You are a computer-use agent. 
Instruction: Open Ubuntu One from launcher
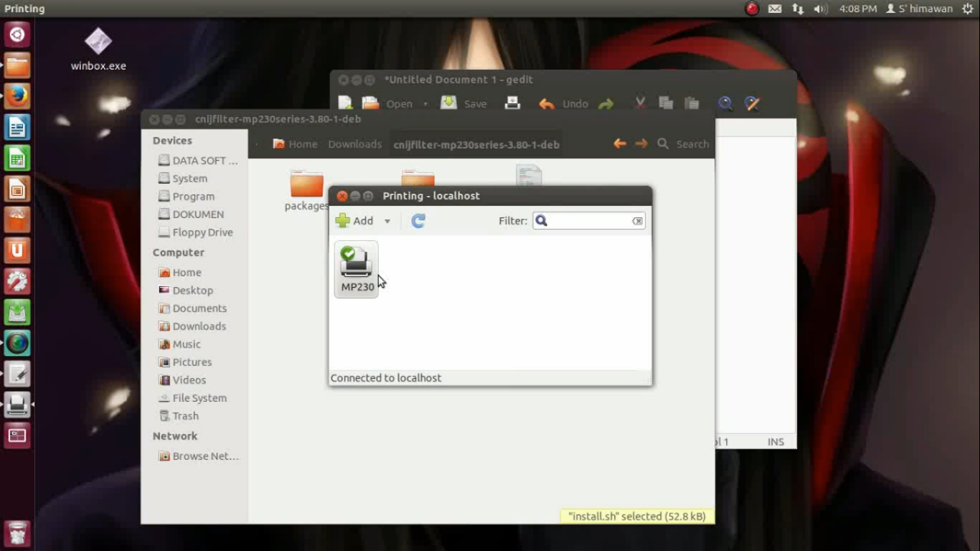pos(17,250)
